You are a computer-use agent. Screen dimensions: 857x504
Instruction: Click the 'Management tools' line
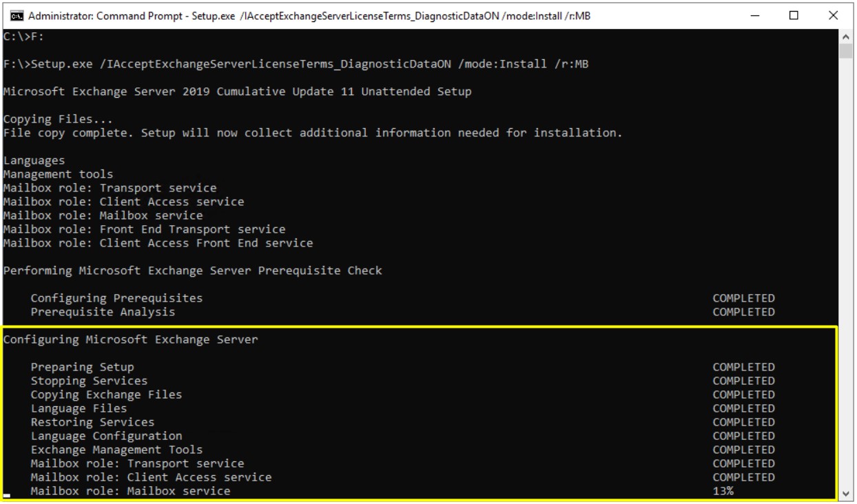(x=59, y=174)
